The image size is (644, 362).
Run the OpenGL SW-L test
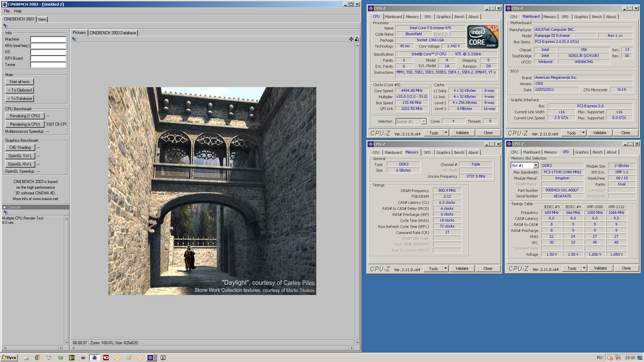(x=20, y=156)
